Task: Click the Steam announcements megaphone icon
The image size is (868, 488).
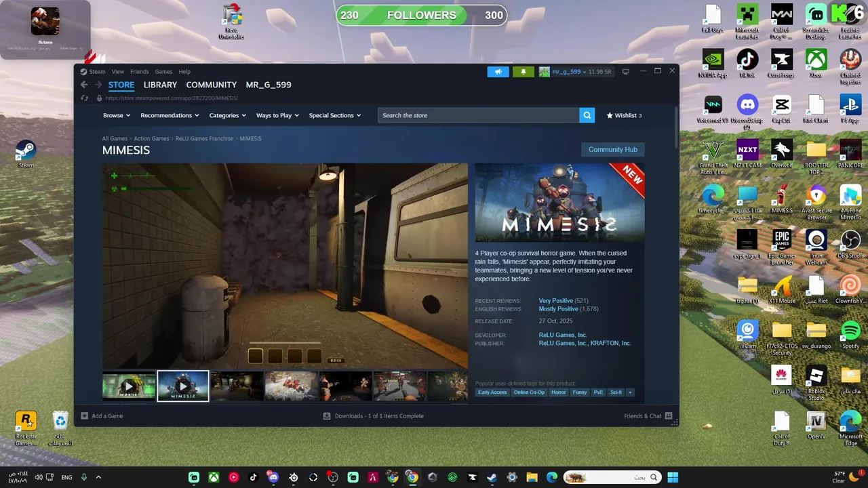Action: [x=498, y=71]
